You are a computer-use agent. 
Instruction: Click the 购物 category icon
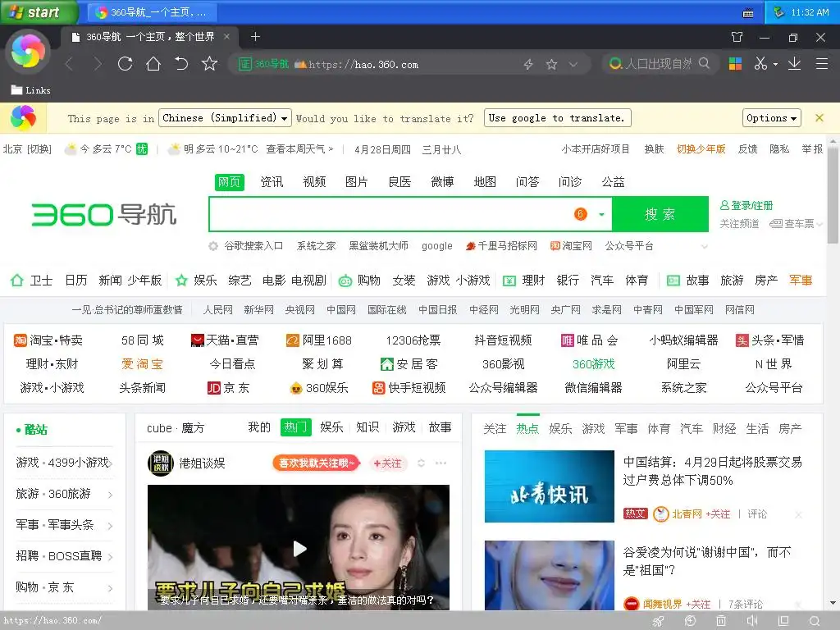click(x=345, y=281)
